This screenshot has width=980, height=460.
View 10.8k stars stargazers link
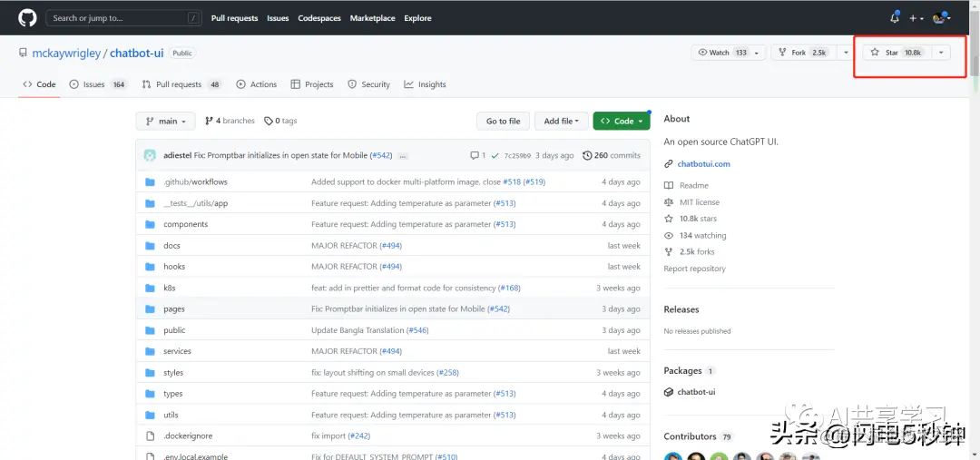click(691, 219)
